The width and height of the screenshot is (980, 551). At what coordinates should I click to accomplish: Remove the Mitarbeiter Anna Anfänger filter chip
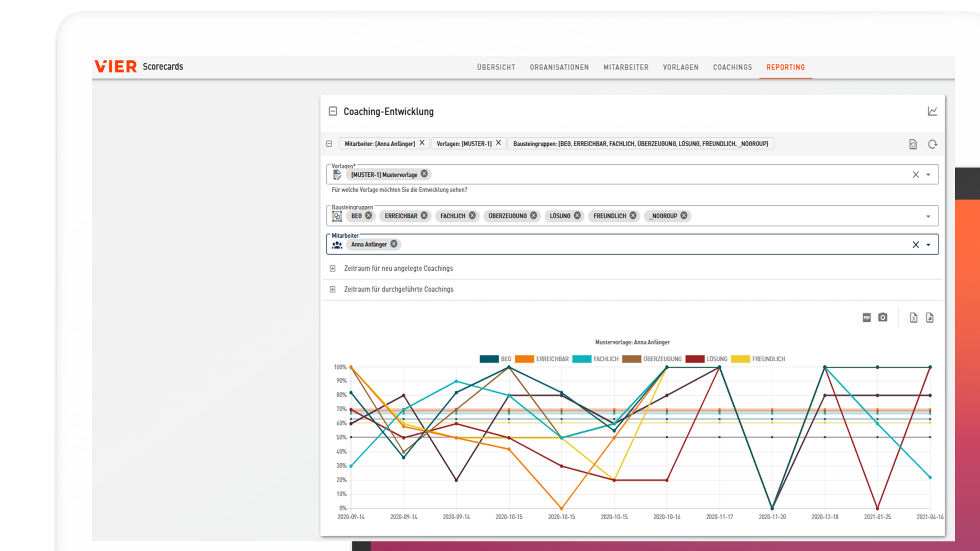click(422, 143)
